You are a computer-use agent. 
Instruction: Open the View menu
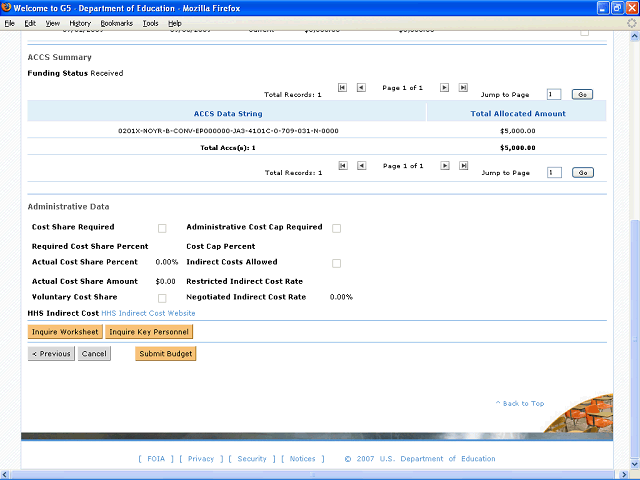tap(53, 23)
